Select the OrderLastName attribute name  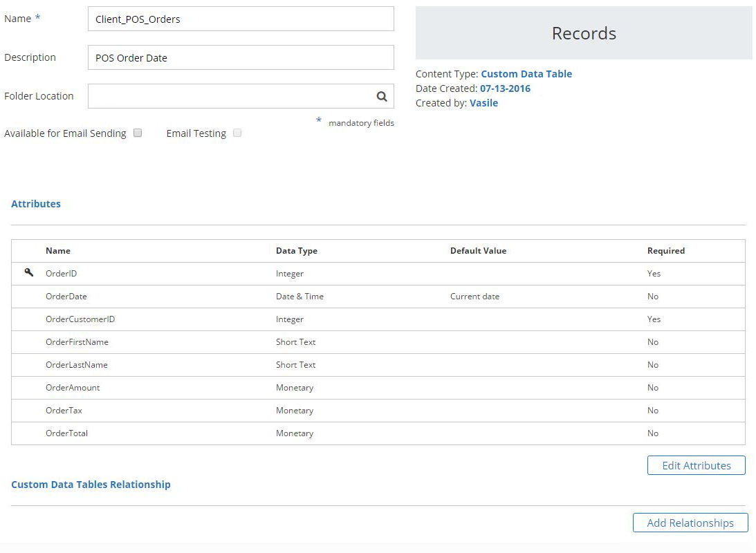point(77,365)
